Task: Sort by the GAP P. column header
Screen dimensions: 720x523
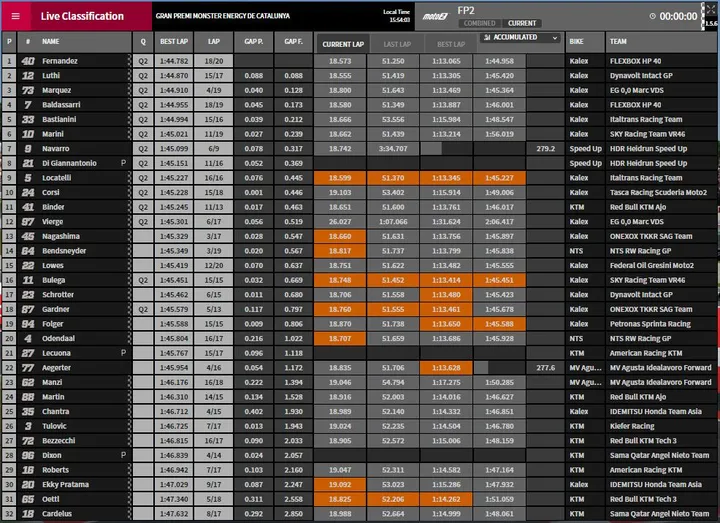Action: 253,41
